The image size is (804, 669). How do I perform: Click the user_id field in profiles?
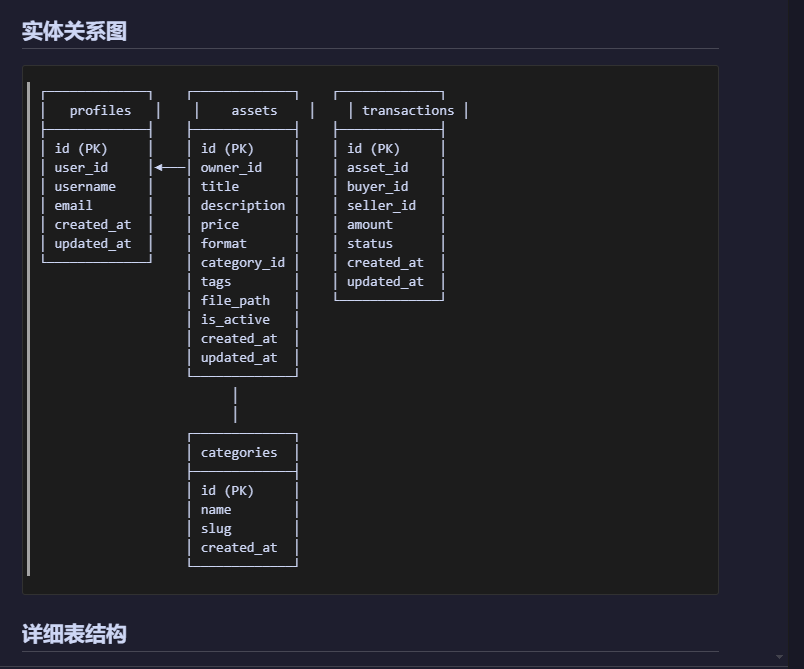pos(81,168)
